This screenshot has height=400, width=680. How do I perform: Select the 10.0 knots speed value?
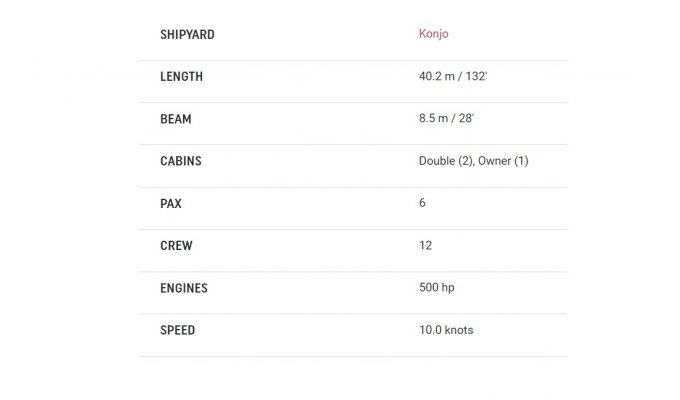click(x=446, y=330)
